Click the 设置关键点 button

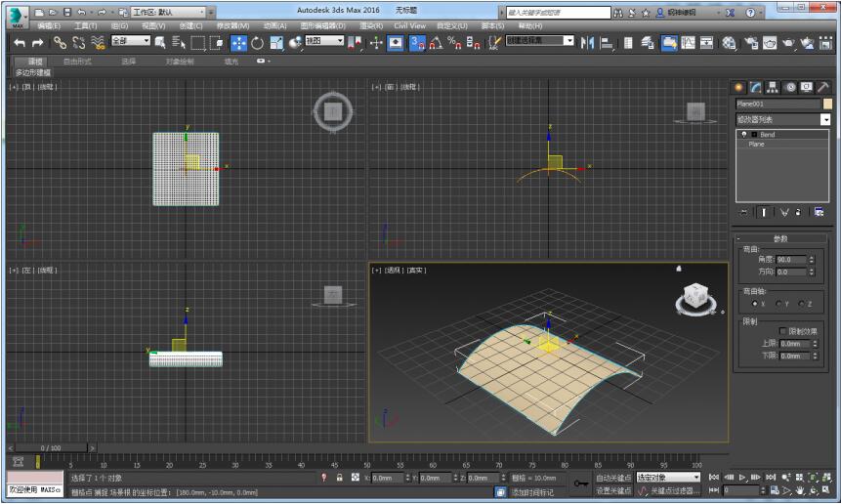point(613,490)
